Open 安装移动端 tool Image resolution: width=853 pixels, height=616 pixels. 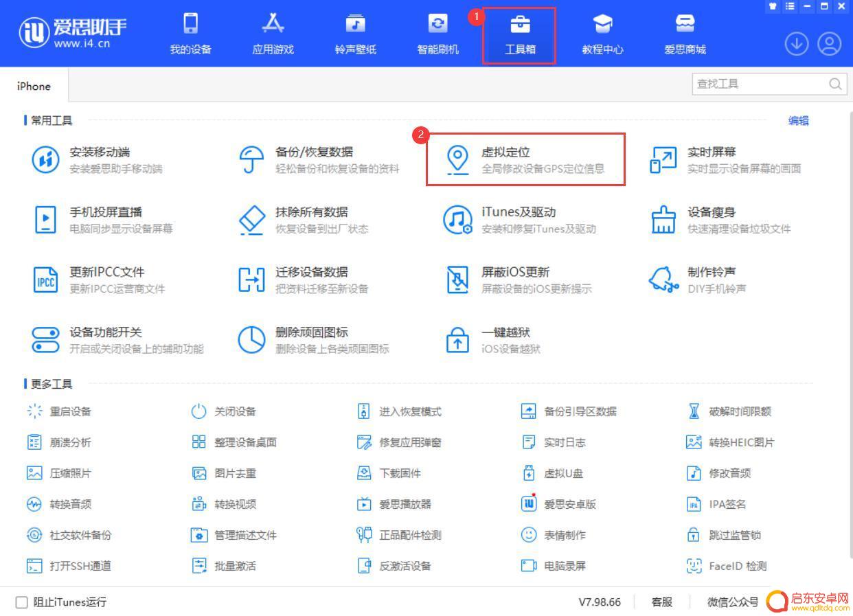(98, 160)
